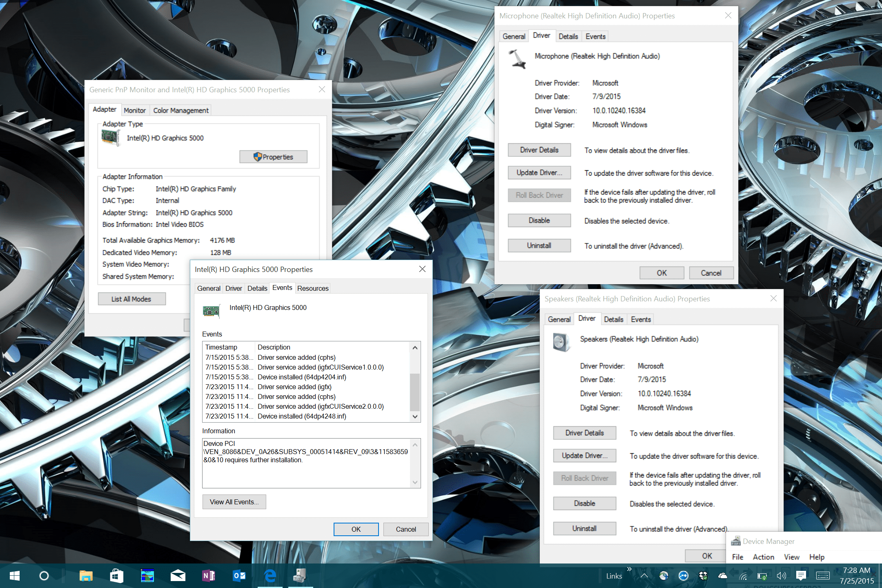Click OK in Microphone Properties

pyautogui.click(x=662, y=273)
